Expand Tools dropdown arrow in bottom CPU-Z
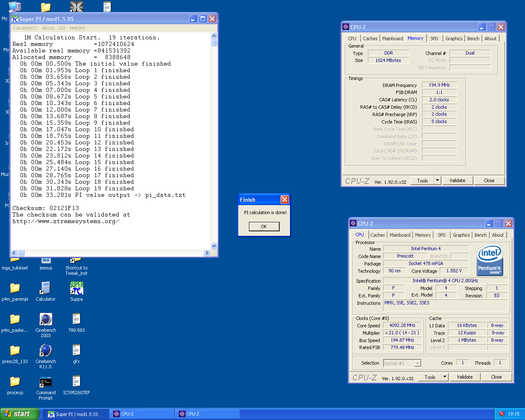The height and width of the screenshot is (420, 525). (x=445, y=377)
